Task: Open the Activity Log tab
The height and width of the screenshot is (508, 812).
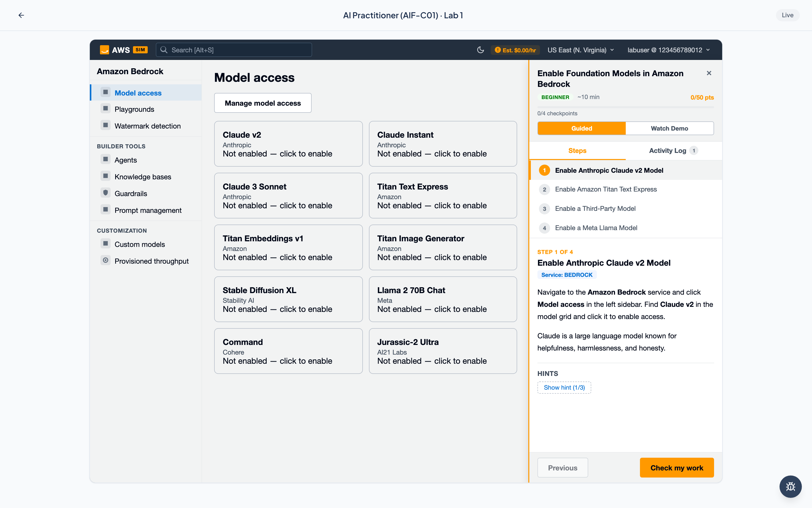Action: click(674, 151)
